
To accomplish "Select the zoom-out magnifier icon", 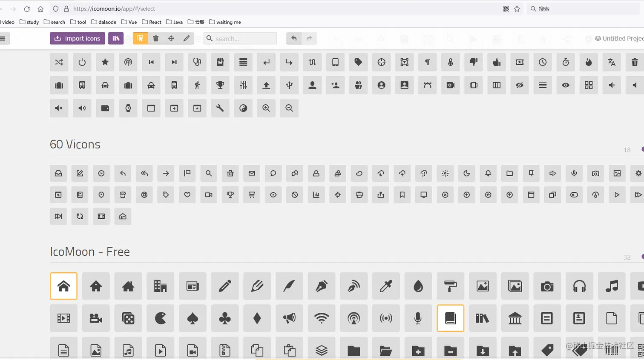I will click(289, 108).
